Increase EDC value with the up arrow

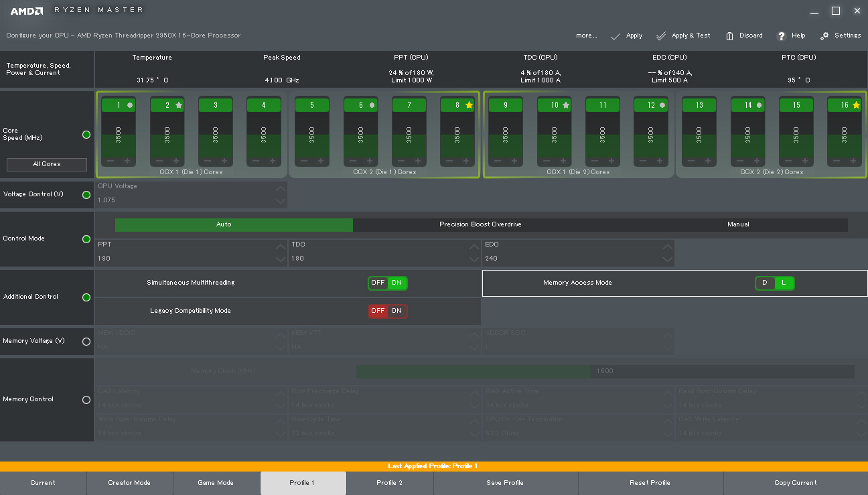667,246
